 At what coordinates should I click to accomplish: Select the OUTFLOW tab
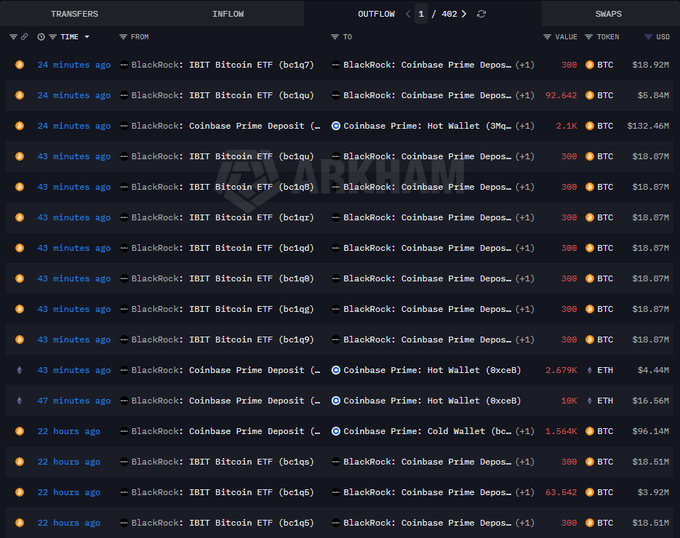[376, 14]
